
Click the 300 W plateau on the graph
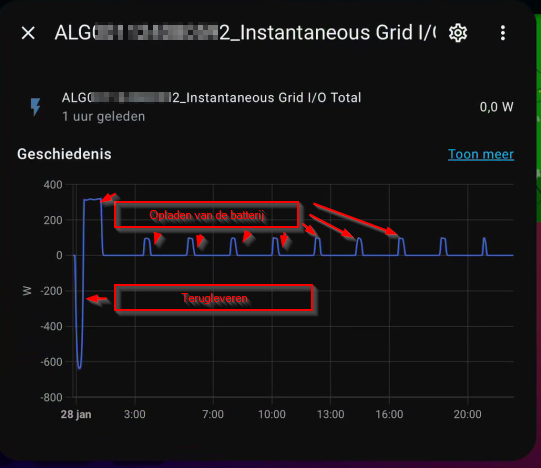tap(92, 199)
